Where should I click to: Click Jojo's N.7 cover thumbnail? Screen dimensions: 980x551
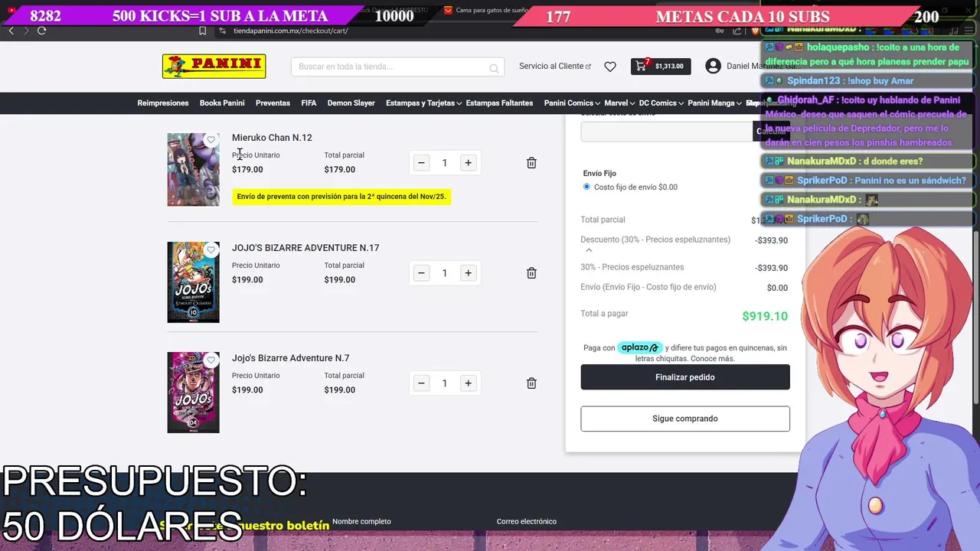193,393
